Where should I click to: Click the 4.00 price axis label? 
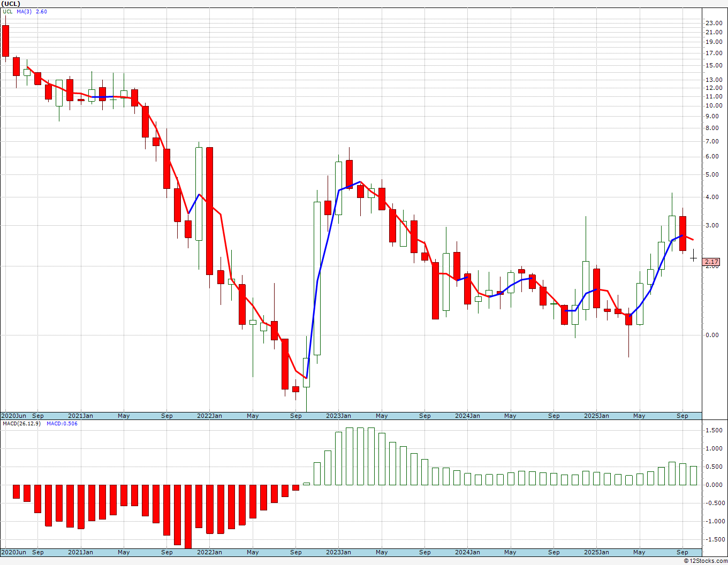pyautogui.click(x=712, y=197)
